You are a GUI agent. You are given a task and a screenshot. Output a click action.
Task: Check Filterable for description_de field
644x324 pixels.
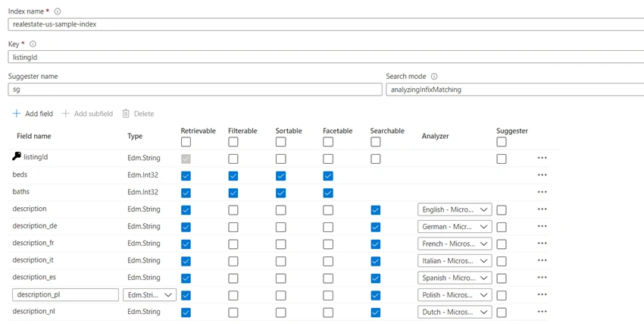point(233,227)
